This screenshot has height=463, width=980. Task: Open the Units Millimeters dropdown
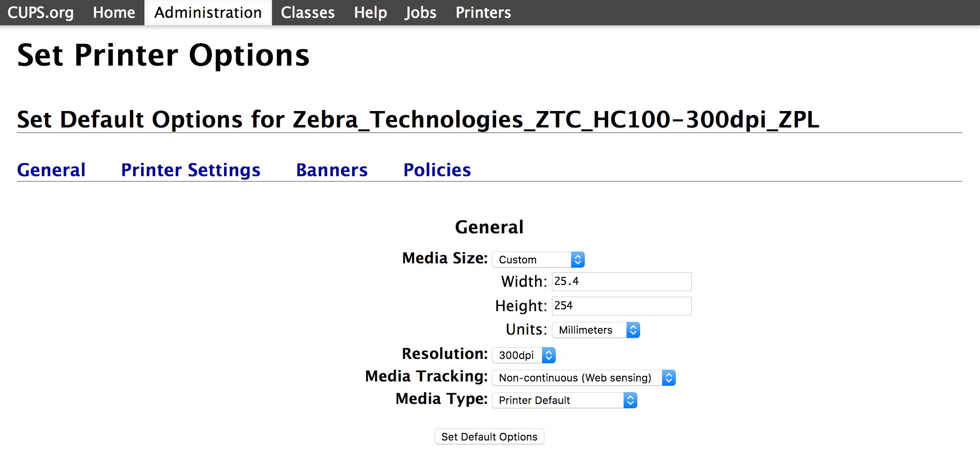tap(596, 330)
